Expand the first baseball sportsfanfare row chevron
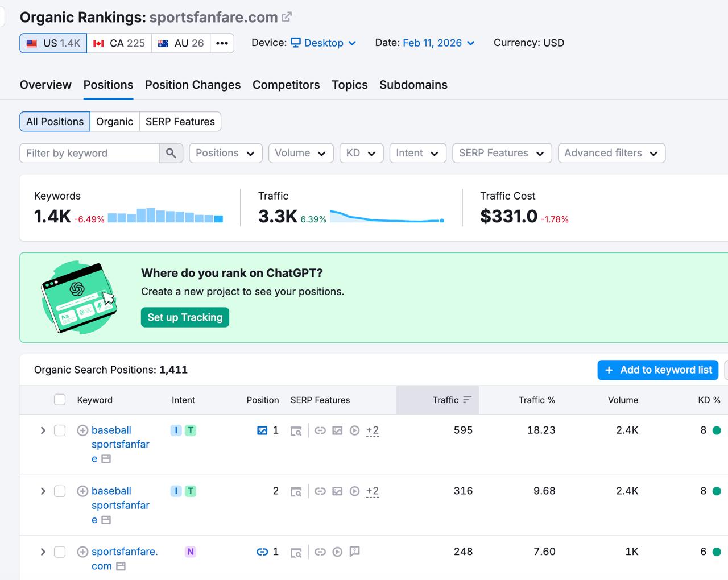 pos(43,430)
